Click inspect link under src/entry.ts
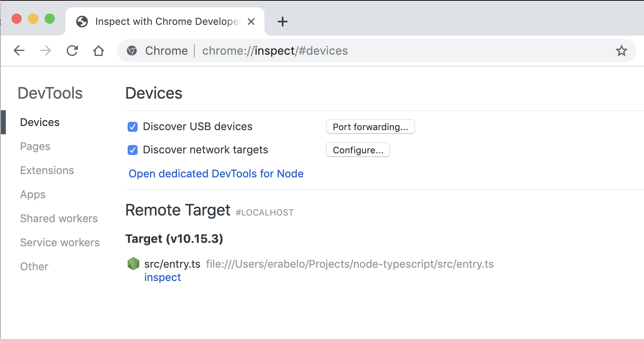Image resolution: width=644 pixels, height=339 pixels. pyautogui.click(x=162, y=277)
